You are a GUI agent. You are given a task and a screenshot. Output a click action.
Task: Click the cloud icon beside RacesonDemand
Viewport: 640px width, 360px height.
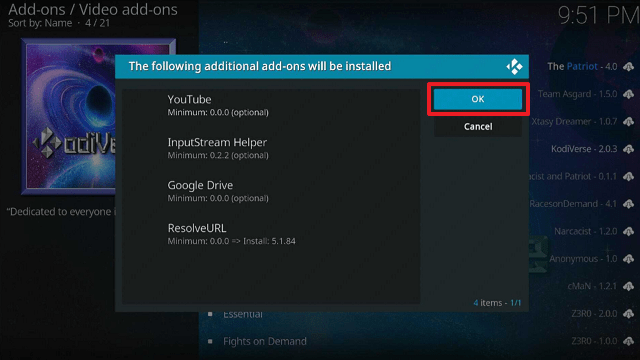coord(629,204)
